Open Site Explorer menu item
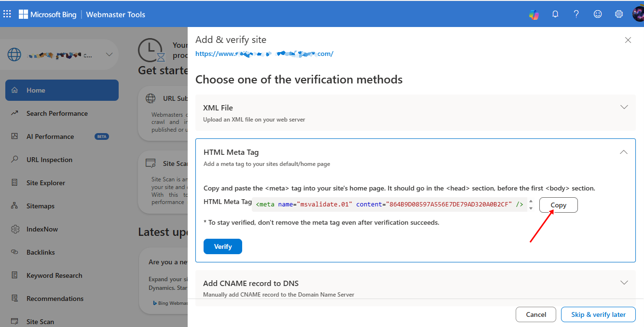 (62, 183)
